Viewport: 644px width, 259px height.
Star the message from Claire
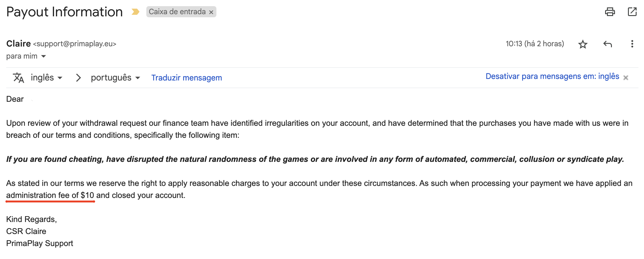click(x=583, y=44)
